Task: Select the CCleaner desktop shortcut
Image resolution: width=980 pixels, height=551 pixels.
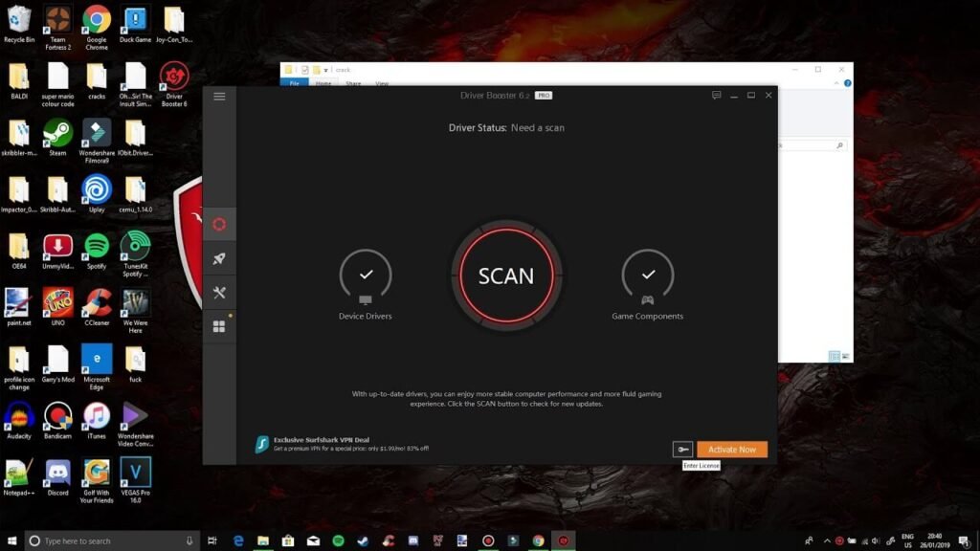Action: [97, 307]
